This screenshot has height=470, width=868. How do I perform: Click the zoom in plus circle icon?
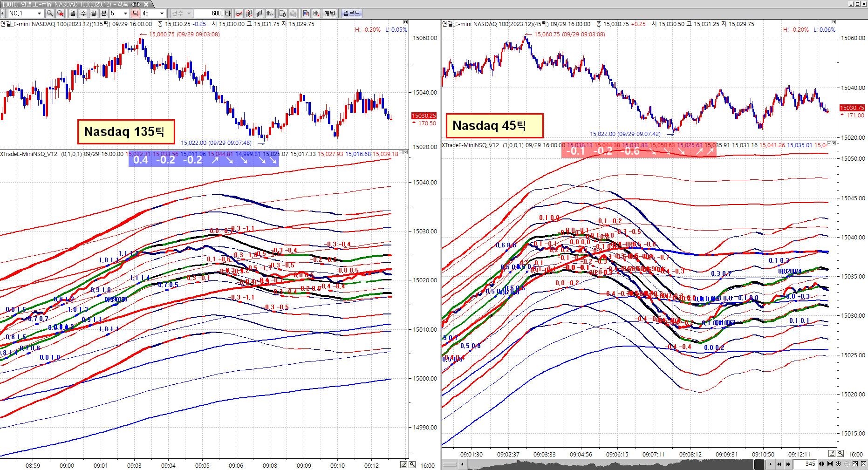[839, 464]
